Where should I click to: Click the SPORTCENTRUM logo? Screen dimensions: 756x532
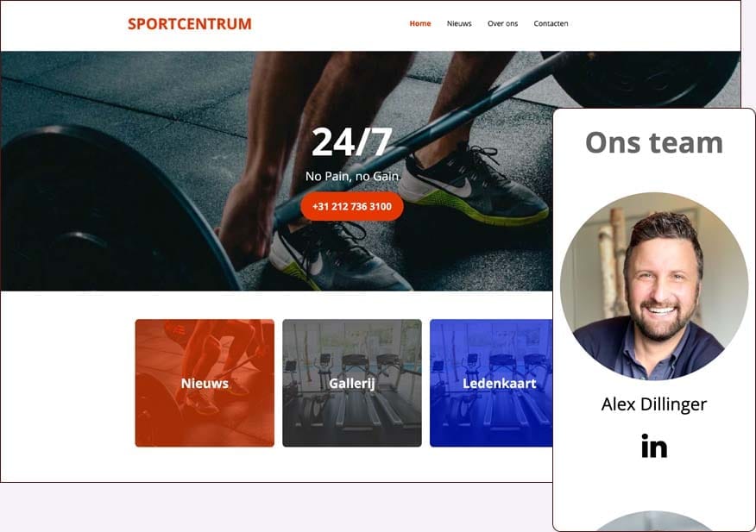point(190,23)
